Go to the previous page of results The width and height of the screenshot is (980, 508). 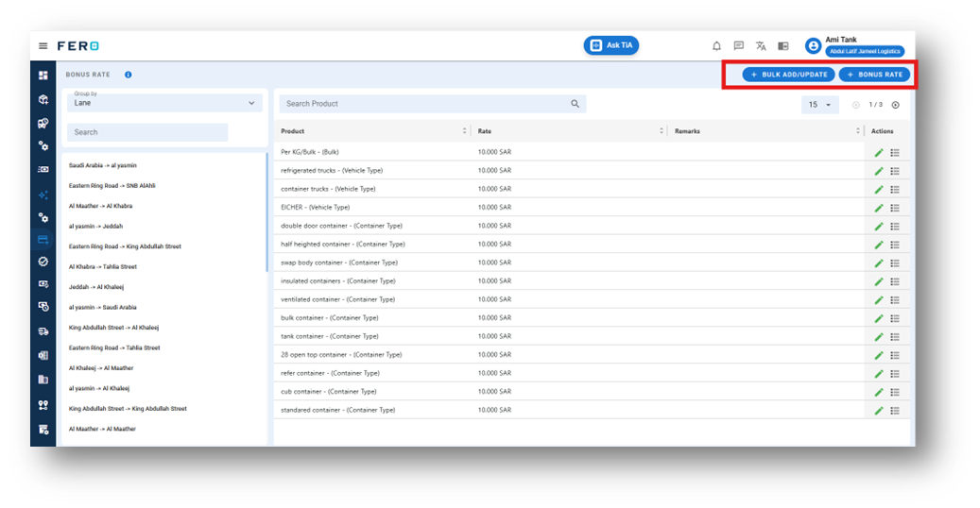click(x=855, y=105)
